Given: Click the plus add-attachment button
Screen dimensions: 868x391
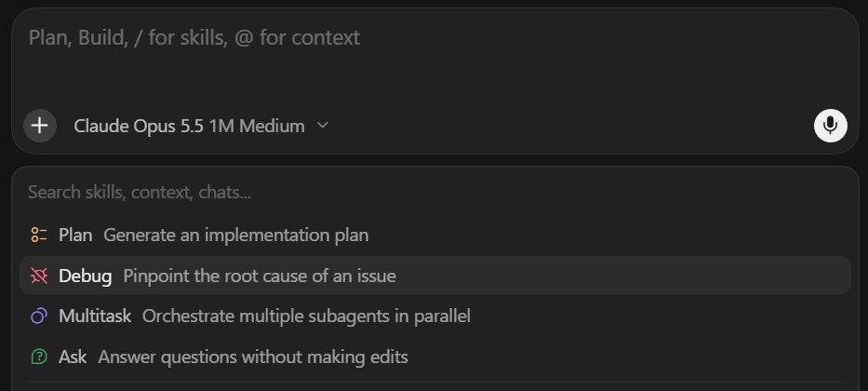Looking at the screenshot, I should click(40, 126).
